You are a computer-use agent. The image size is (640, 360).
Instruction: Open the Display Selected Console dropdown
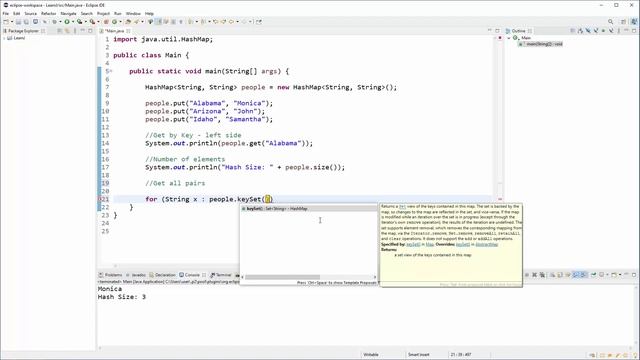tap(607, 275)
